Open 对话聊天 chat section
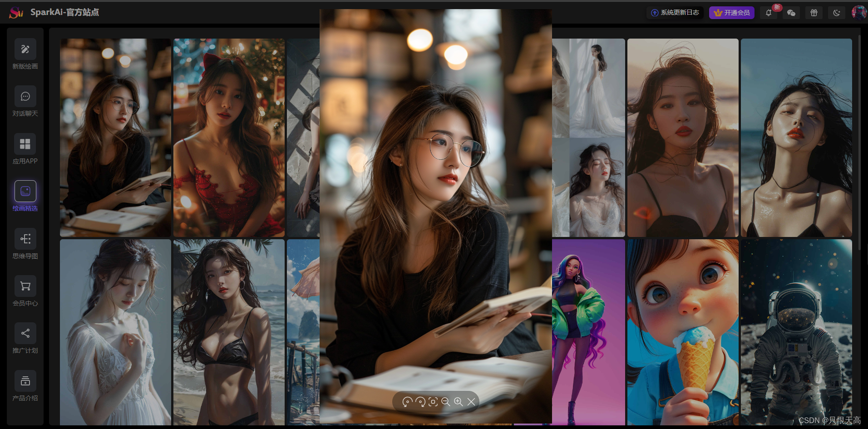This screenshot has height=429, width=868. point(25,102)
